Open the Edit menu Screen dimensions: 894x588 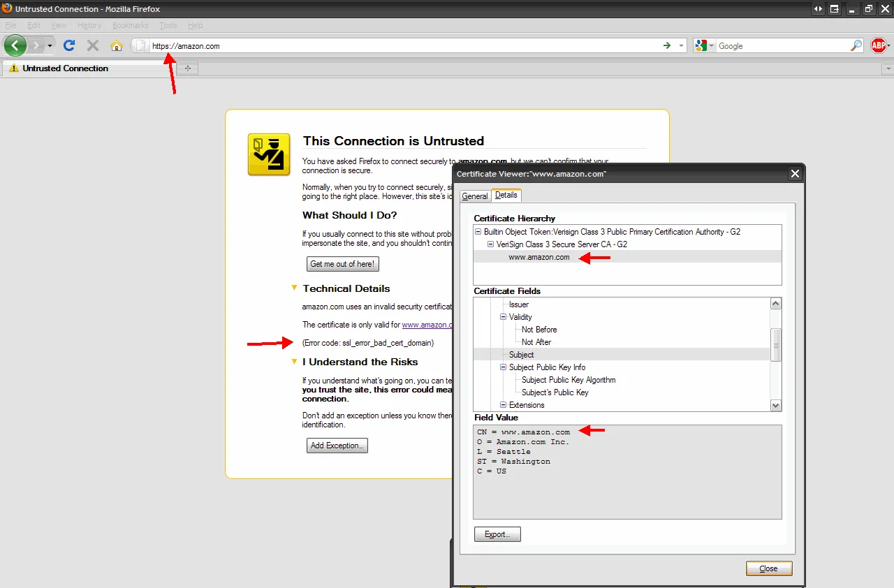tap(34, 25)
